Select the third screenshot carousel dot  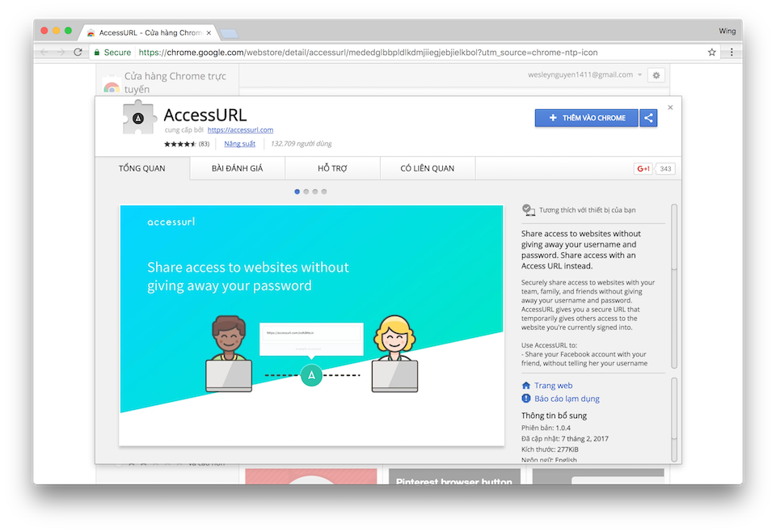coord(314,192)
